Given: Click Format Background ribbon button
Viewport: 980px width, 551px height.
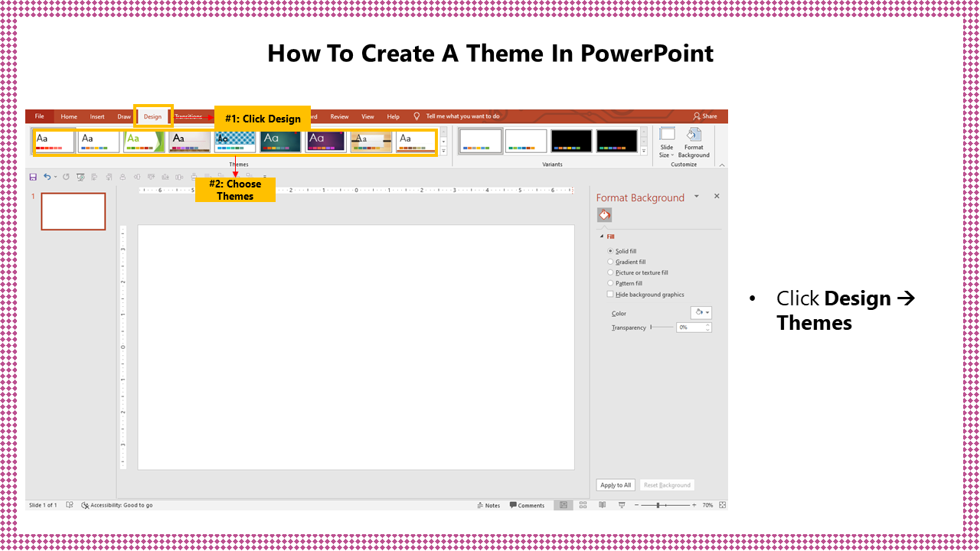Looking at the screenshot, I should [x=694, y=142].
